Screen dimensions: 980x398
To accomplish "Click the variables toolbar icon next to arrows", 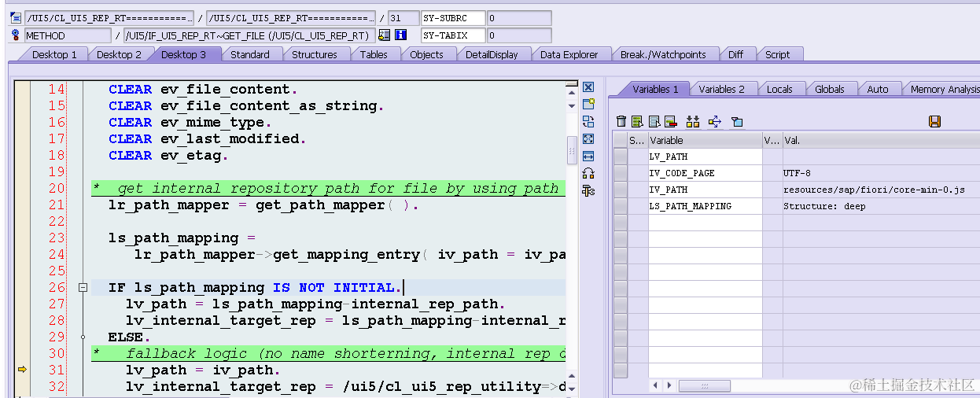I will (737, 121).
